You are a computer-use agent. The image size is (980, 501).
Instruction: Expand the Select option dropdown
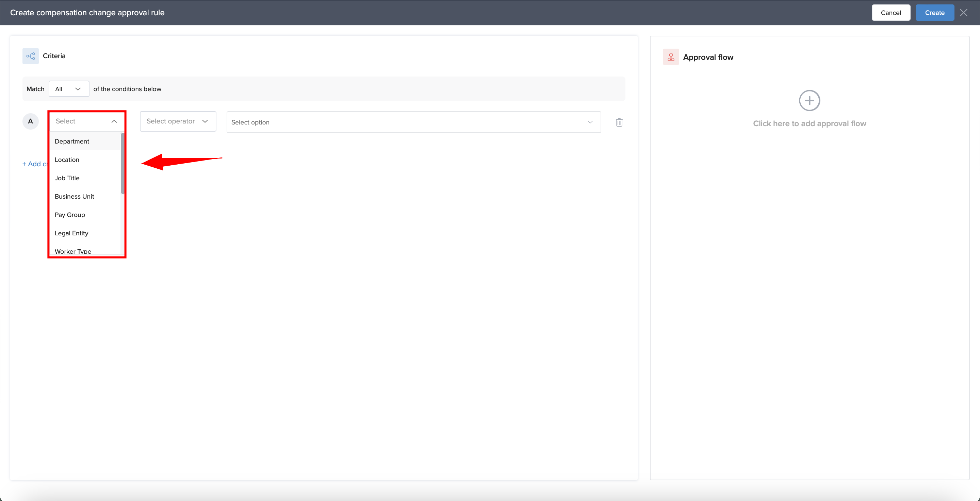coord(413,122)
